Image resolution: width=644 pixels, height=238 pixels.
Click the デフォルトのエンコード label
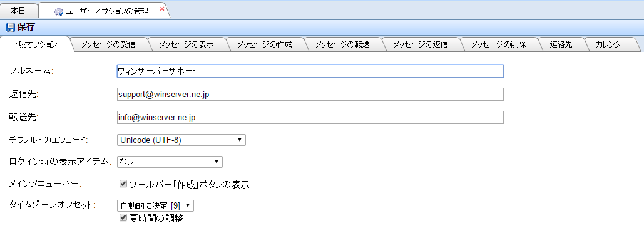pos(48,140)
